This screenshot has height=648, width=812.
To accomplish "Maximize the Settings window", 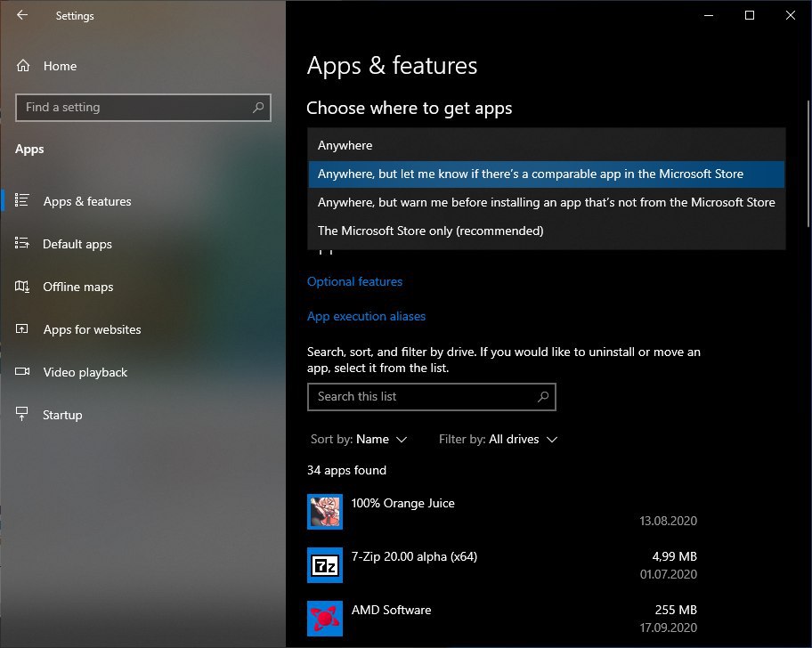I will pos(750,15).
